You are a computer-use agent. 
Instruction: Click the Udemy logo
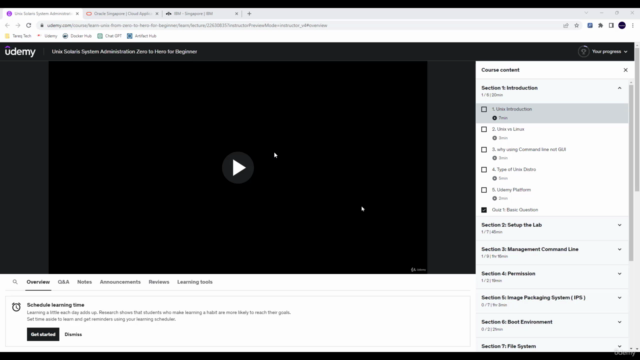(20, 51)
